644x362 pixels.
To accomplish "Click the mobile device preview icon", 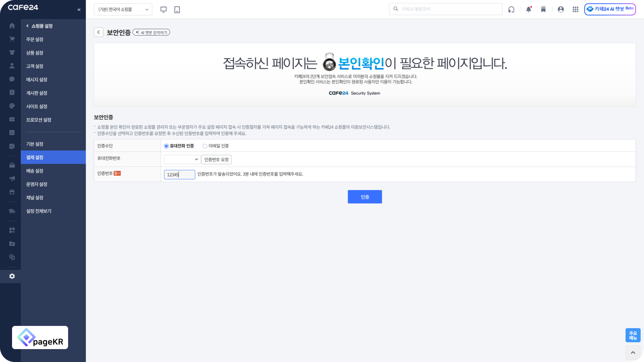I will coord(177,9).
